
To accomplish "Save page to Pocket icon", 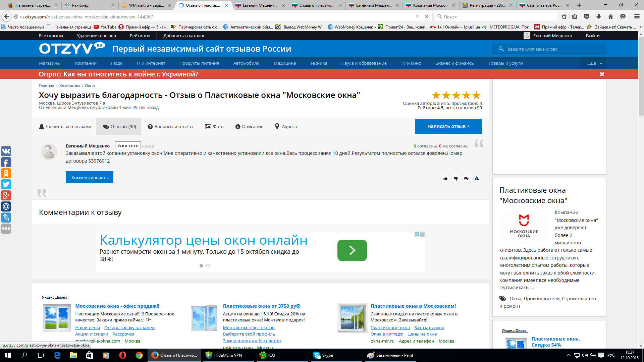I will (x=587, y=16).
